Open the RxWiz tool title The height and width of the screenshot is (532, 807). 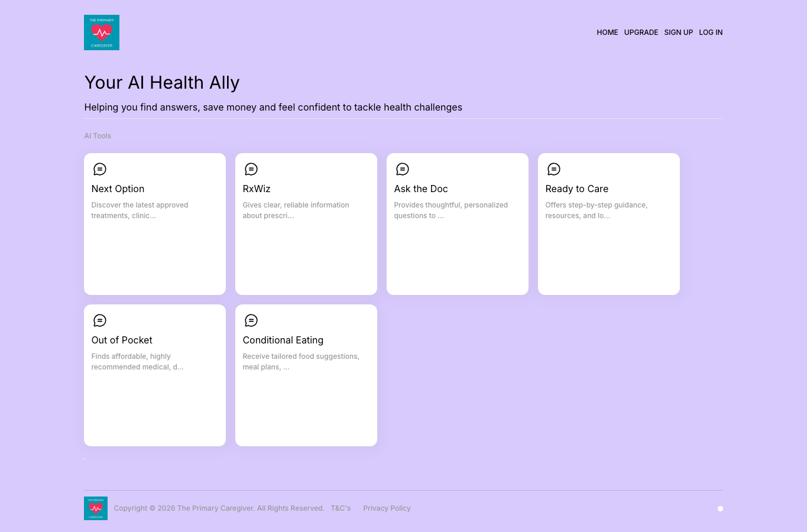point(257,189)
